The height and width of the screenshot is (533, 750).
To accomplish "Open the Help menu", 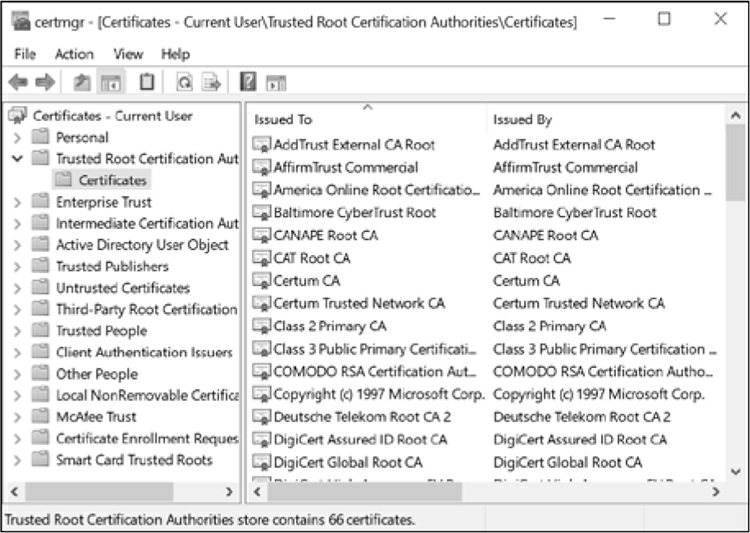I will [176, 54].
